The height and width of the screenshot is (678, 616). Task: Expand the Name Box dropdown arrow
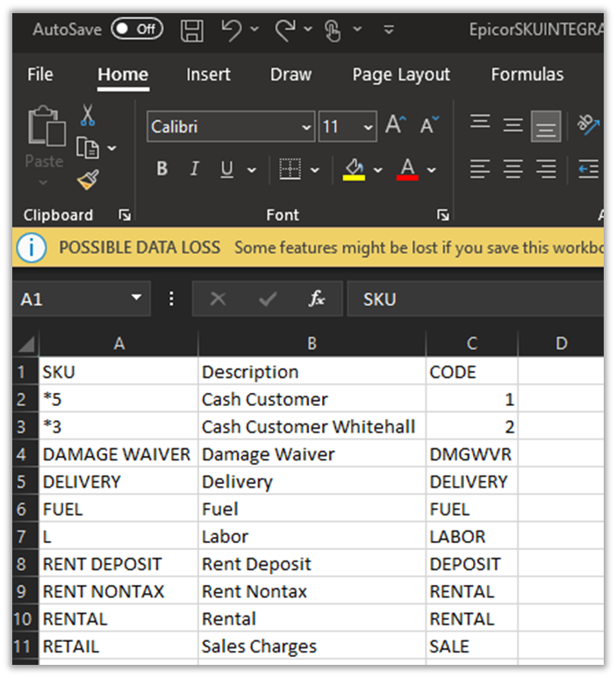point(136,298)
